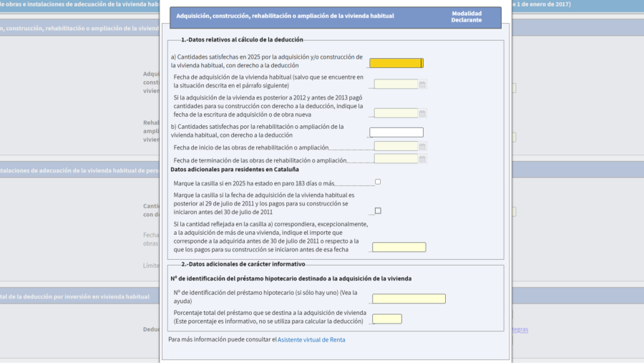Open calendar for fecha de adquisición de vivienda

pos(423,84)
